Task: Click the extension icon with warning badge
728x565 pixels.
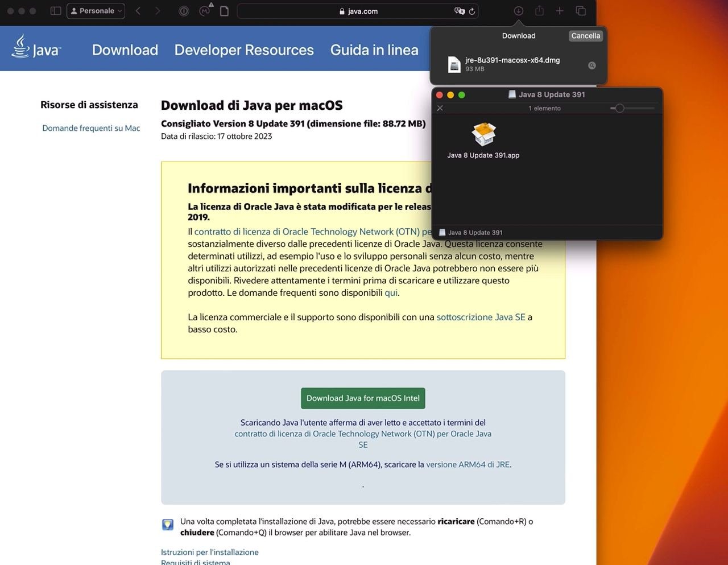Action: click(x=205, y=10)
